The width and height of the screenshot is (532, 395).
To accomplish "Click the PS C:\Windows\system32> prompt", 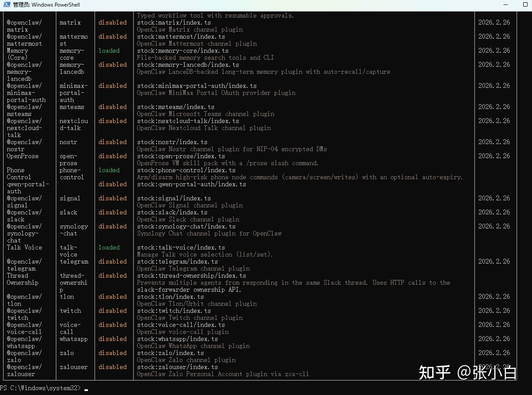I will pos(40,388).
